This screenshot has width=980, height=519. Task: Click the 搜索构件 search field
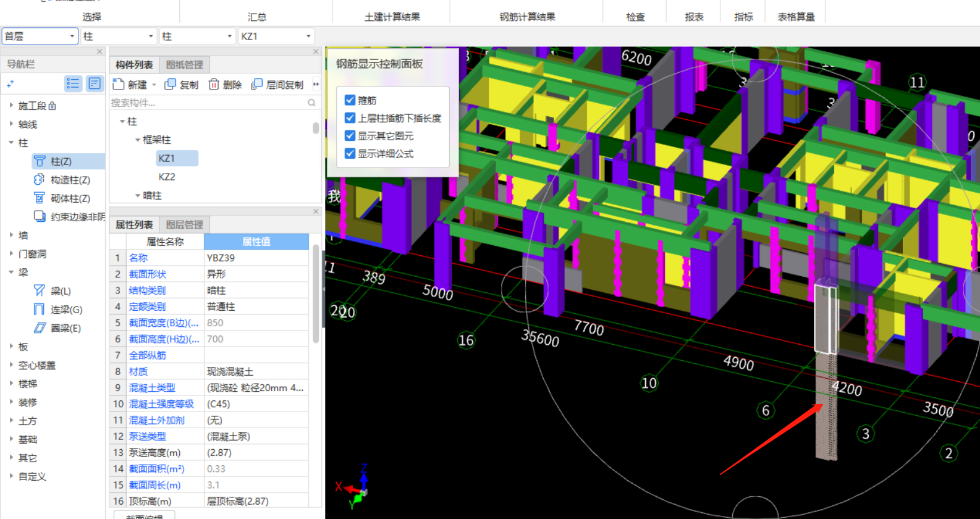(208, 103)
